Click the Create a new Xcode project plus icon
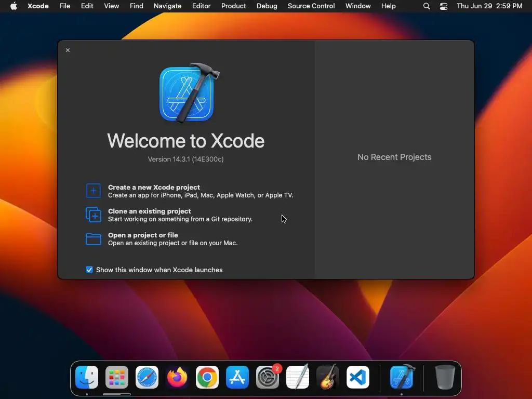Screen dimensions: 532x399 [x=94, y=191]
